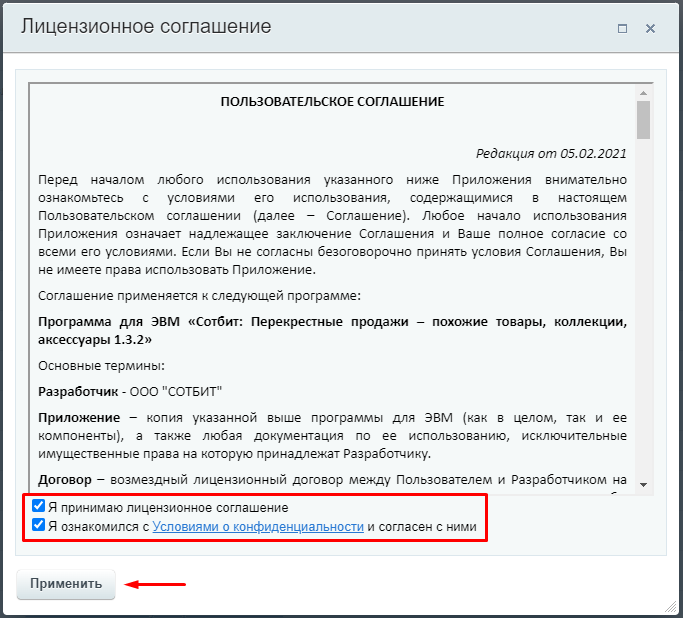
Task: Click the 'Разработчик - ООО "СОТБИТ"' line
Action: [130, 392]
